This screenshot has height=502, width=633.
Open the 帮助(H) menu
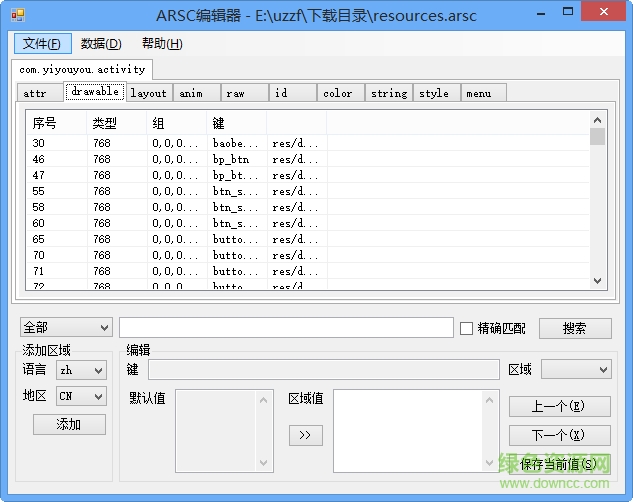click(x=162, y=44)
